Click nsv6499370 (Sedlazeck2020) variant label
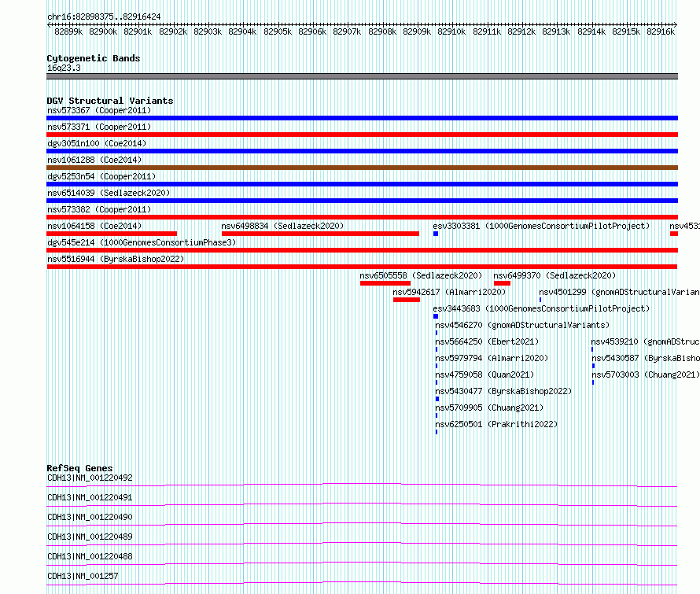 (554, 275)
